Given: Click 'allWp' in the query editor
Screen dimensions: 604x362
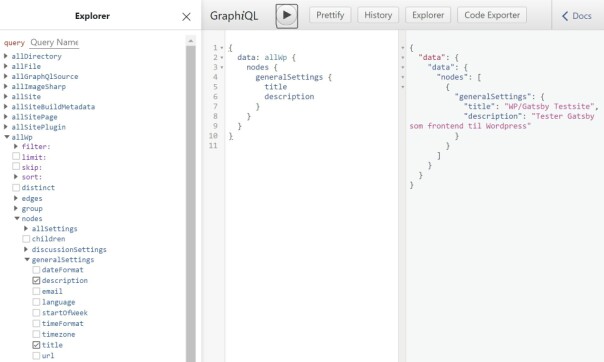Looking at the screenshot, I should click(x=275, y=57).
